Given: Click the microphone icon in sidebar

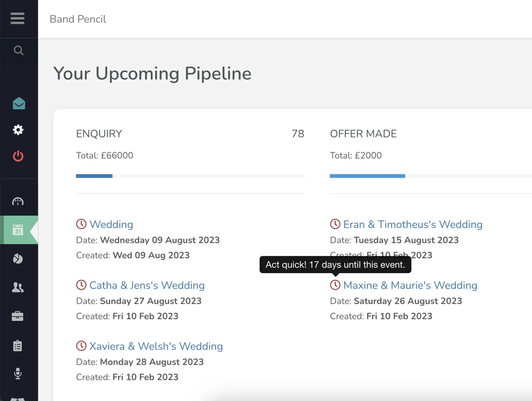Looking at the screenshot, I should pos(18,374).
